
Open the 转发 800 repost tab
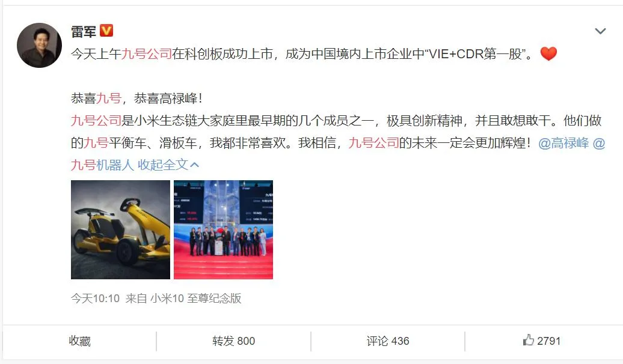233,341
